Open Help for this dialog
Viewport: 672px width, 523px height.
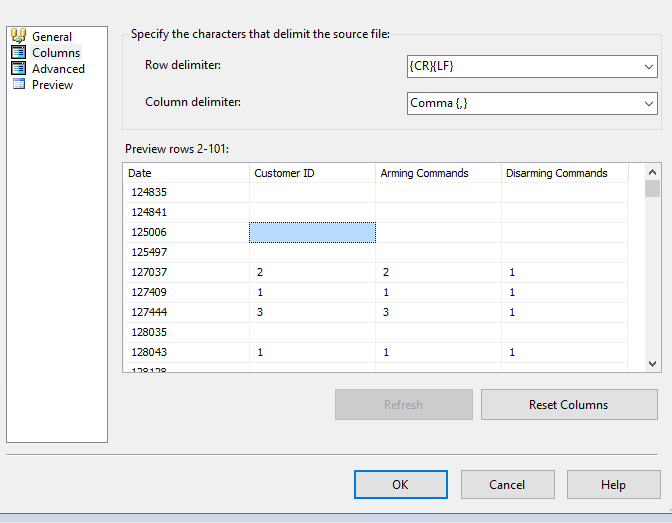pyautogui.click(x=613, y=484)
